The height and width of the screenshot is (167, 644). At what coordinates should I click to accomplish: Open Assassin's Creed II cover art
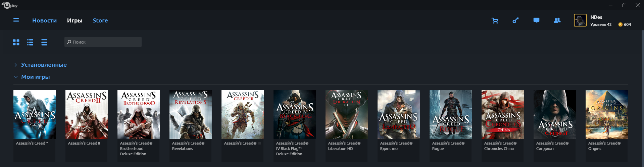tap(87, 114)
